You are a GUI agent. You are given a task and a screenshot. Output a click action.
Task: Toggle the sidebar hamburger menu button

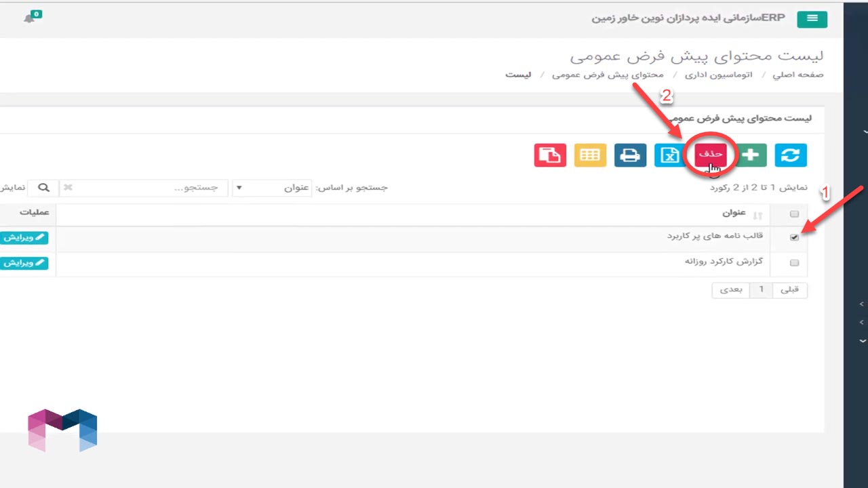[812, 19]
